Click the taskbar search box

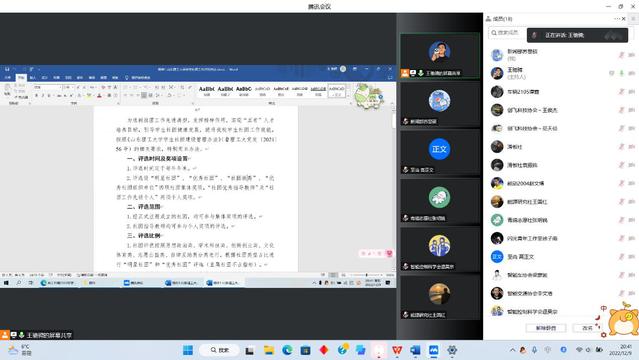pyautogui.click(x=220, y=350)
